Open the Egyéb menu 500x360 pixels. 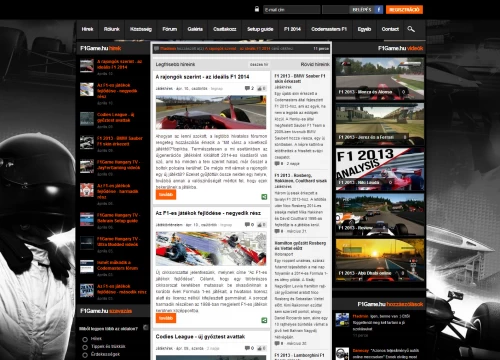pos(364,29)
